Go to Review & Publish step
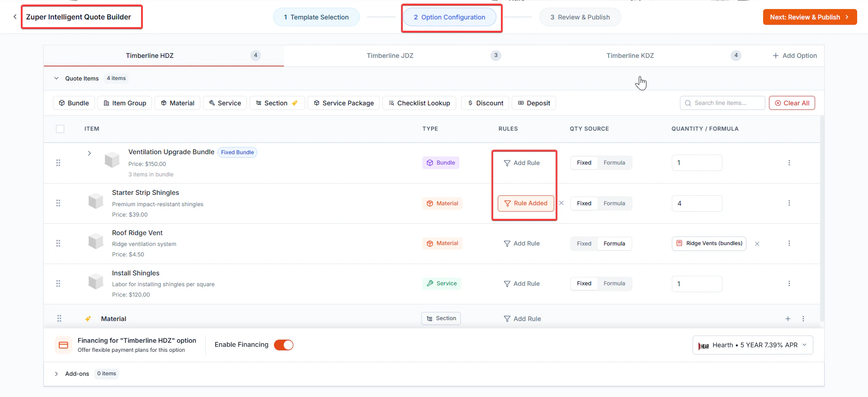 pos(580,17)
